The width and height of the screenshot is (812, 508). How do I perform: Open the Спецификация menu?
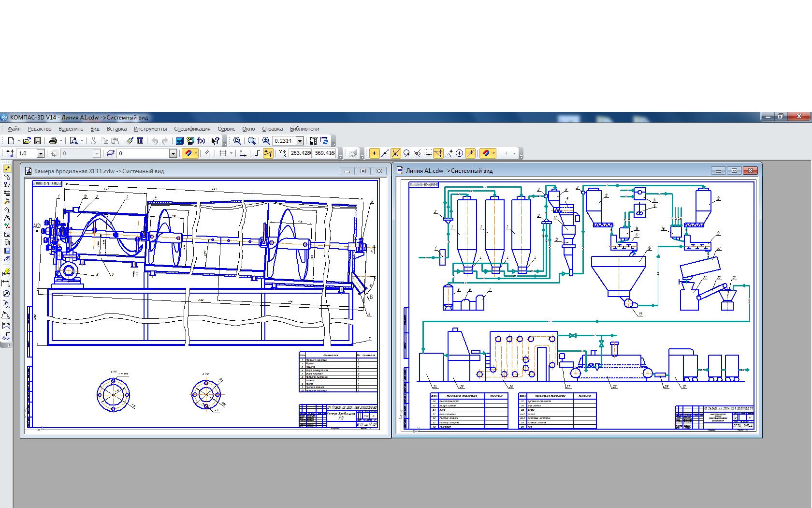click(x=192, y=129)
